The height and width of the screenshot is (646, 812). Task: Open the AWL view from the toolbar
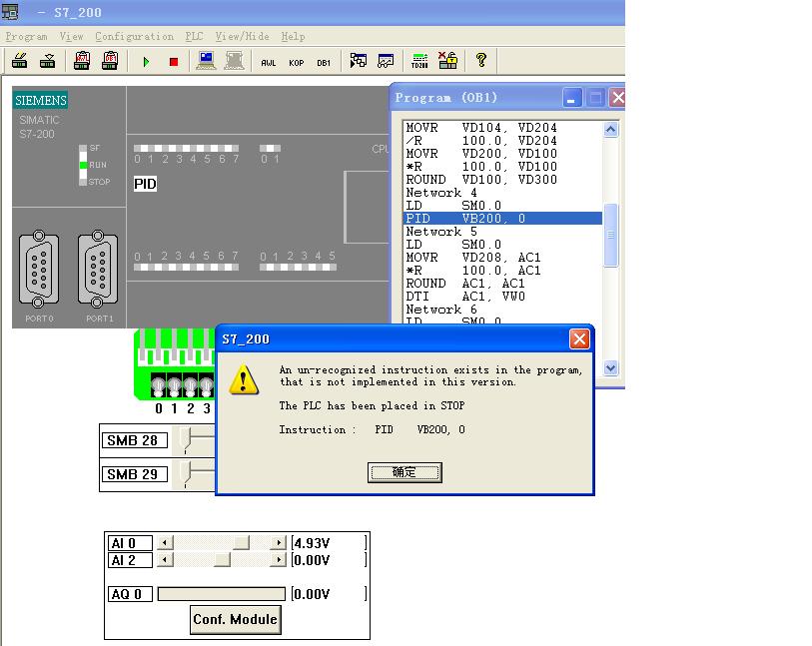tap(269, 63)
